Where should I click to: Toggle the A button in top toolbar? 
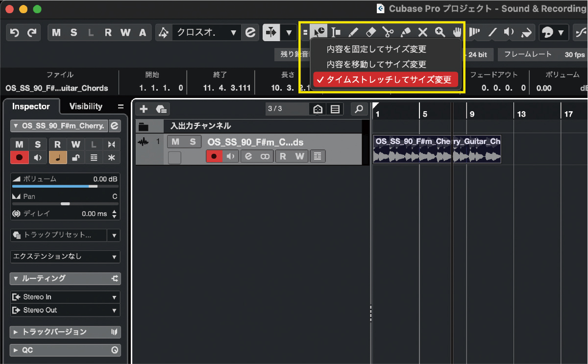[143, 33]
